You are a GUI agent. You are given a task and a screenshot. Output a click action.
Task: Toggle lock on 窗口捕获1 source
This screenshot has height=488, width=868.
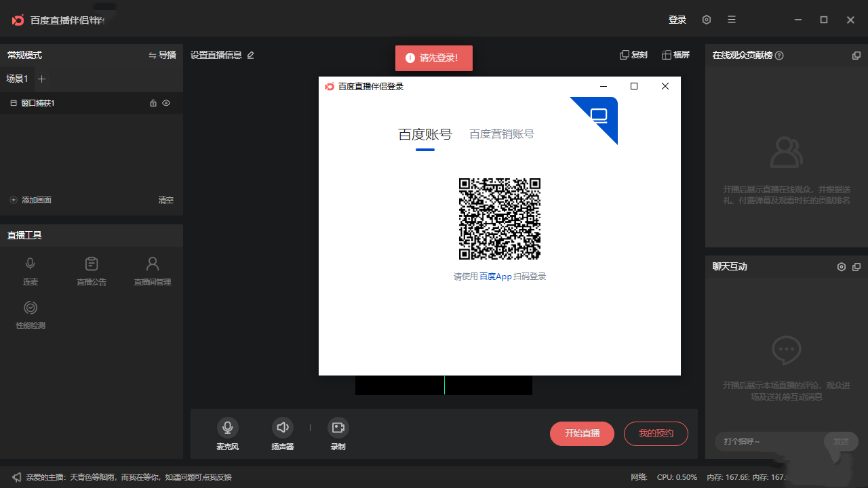point(153,103)
